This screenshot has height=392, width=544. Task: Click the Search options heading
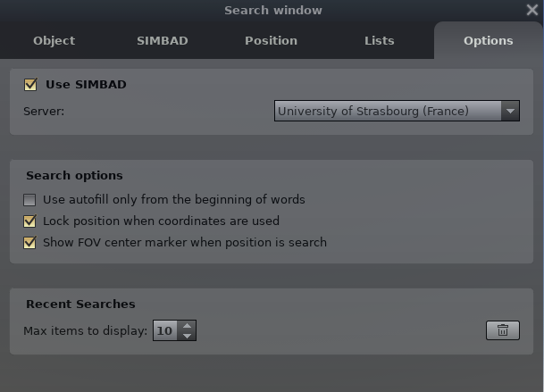74,176
